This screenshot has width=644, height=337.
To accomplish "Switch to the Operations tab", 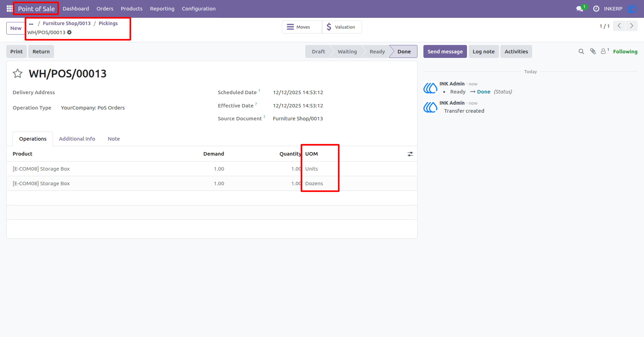I will [x=33, y=139].
